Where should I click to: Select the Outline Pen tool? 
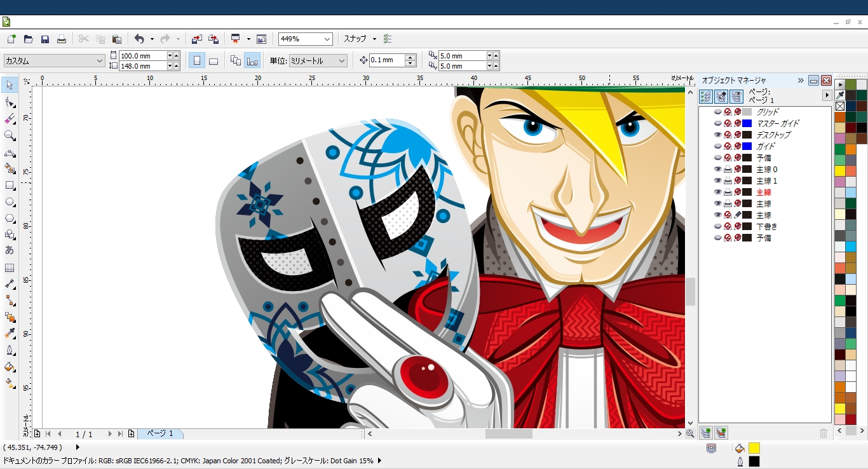(x=10, y=350)
